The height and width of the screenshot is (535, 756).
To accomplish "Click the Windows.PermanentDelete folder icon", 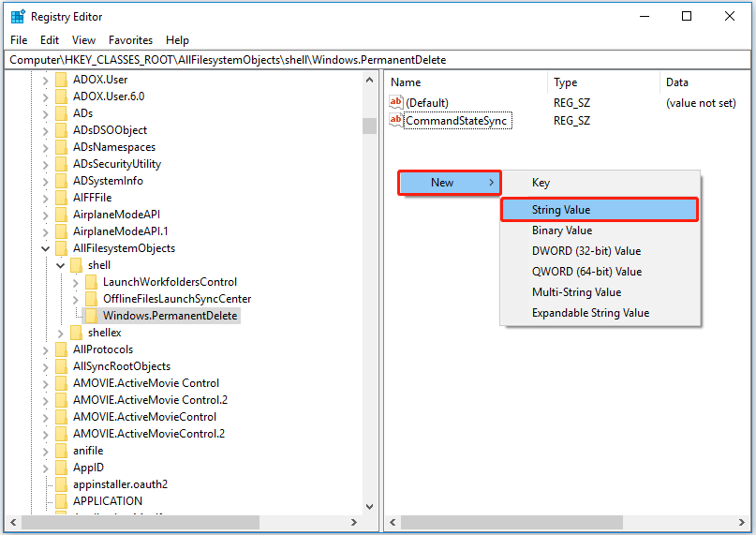I will 91,316.
